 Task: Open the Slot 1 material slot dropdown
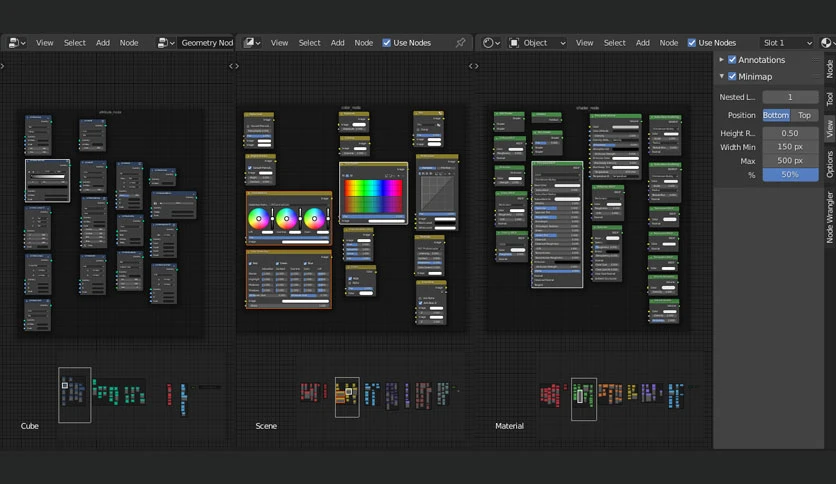point(787,43)
